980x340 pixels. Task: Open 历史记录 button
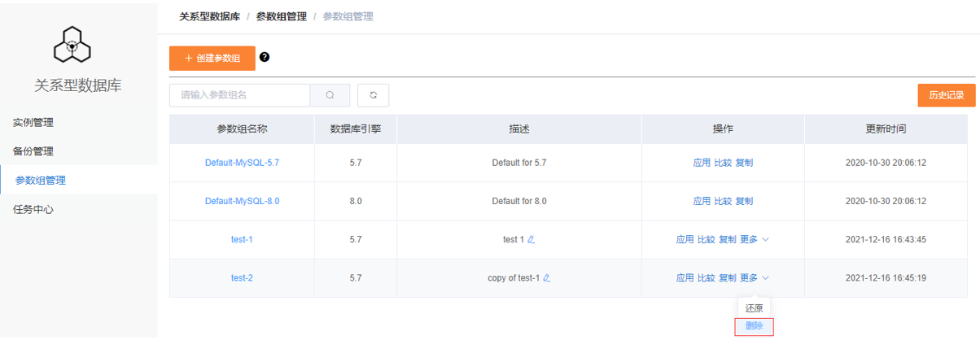[946, 95]
